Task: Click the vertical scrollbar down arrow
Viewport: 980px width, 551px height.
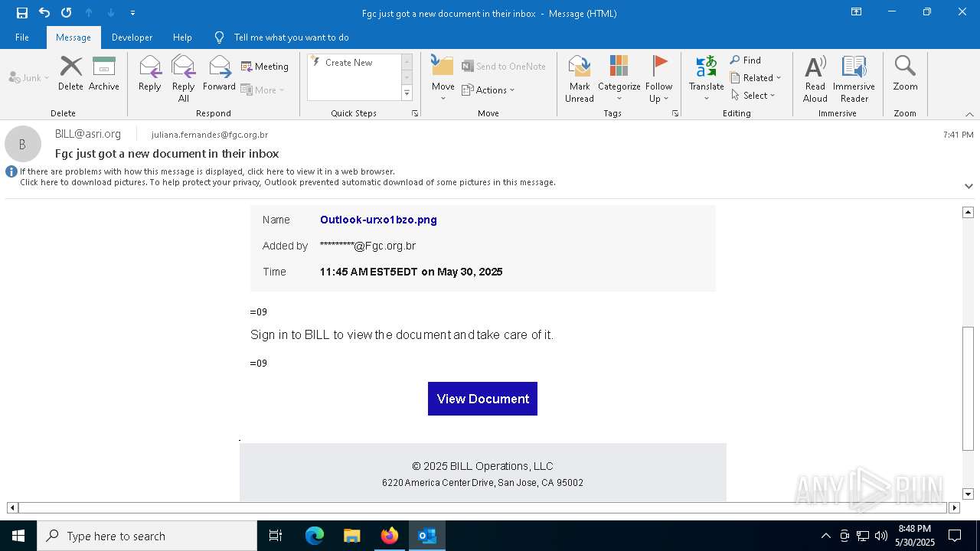Action: point(968,494)
